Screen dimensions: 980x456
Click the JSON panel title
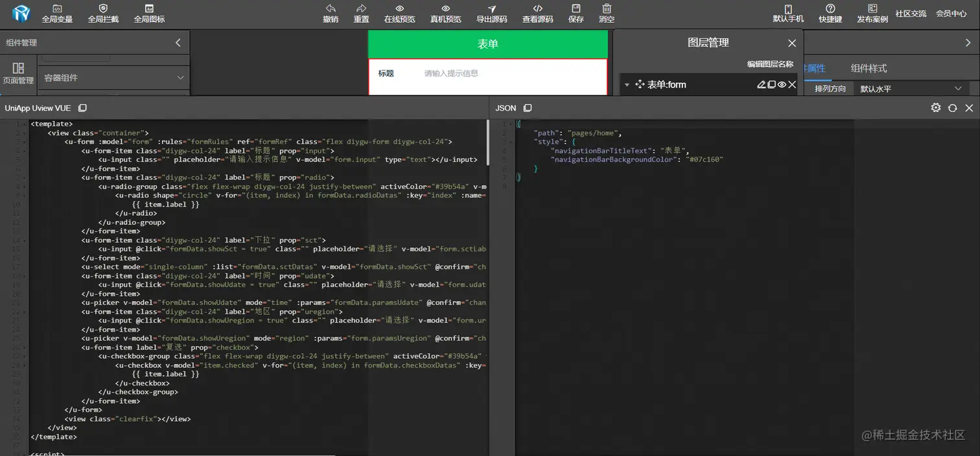click(506, 108)
